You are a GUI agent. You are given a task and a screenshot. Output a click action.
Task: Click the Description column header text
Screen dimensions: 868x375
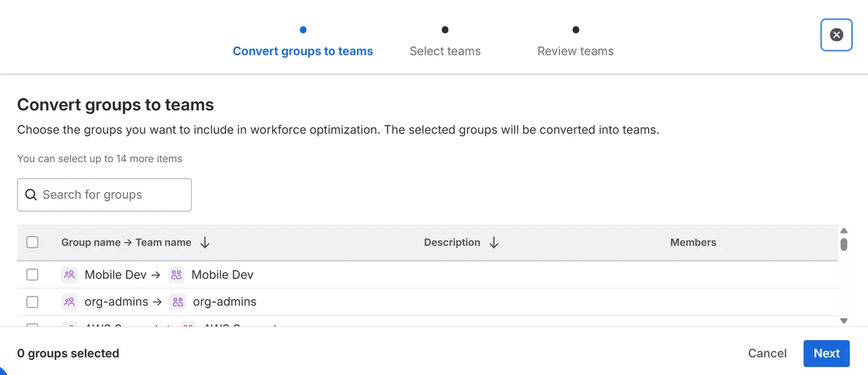(452, 242)
